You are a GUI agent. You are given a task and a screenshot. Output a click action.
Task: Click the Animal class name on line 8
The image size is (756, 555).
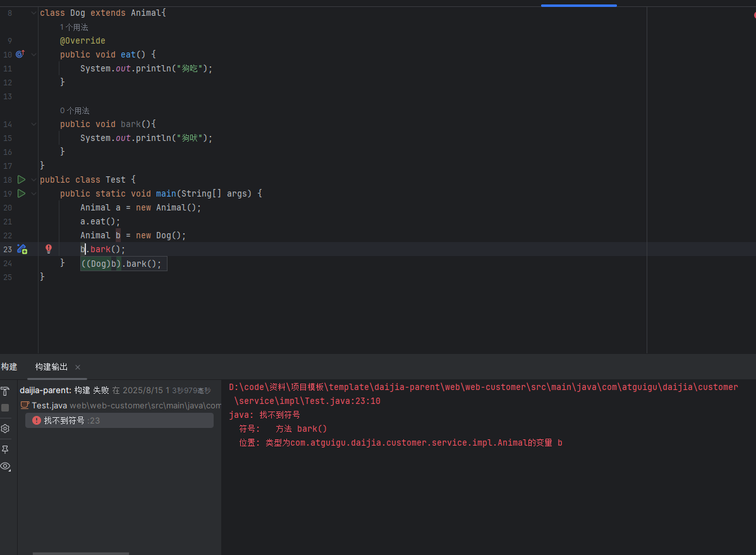click(145, 13)
